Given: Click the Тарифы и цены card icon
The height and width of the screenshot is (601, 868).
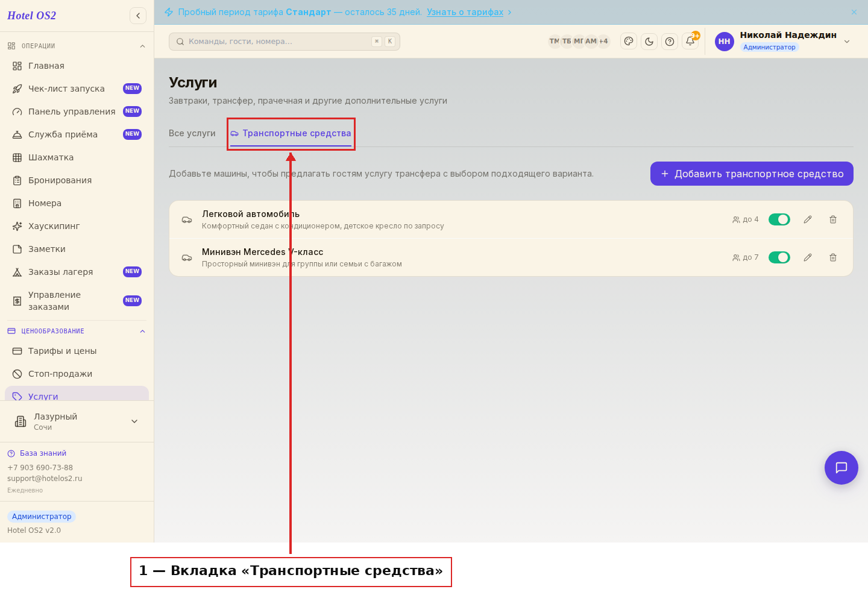Looking at the screenshot, I should click(17, 351).
